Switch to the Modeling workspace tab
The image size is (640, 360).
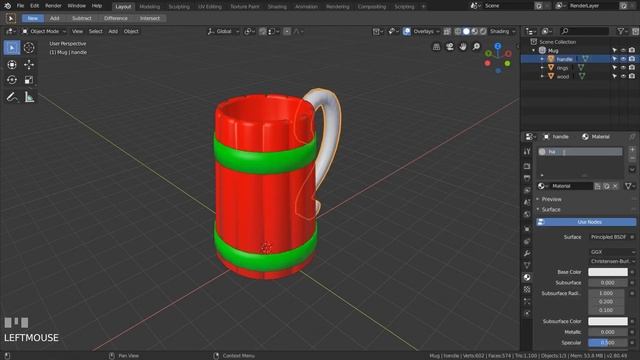pyautogui.click(x=149, y=7)
